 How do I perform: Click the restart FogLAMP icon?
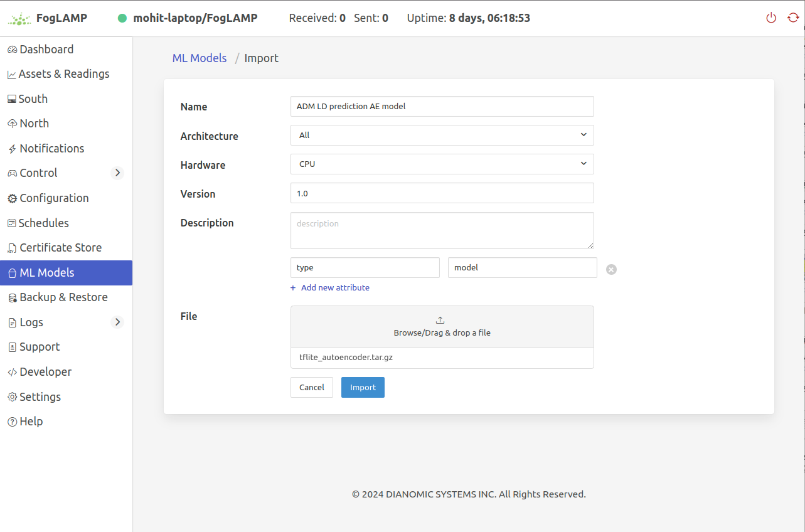pos(792,18)
